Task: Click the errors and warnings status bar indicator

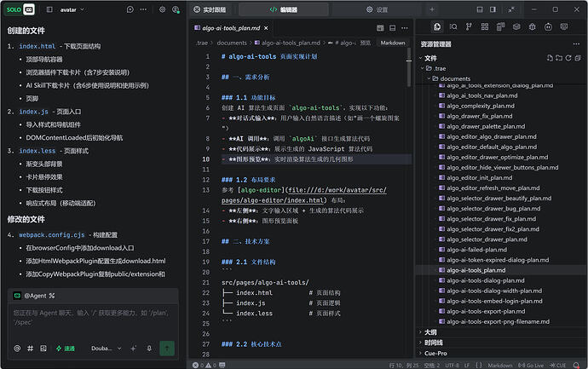Action: tap(205, 365)
